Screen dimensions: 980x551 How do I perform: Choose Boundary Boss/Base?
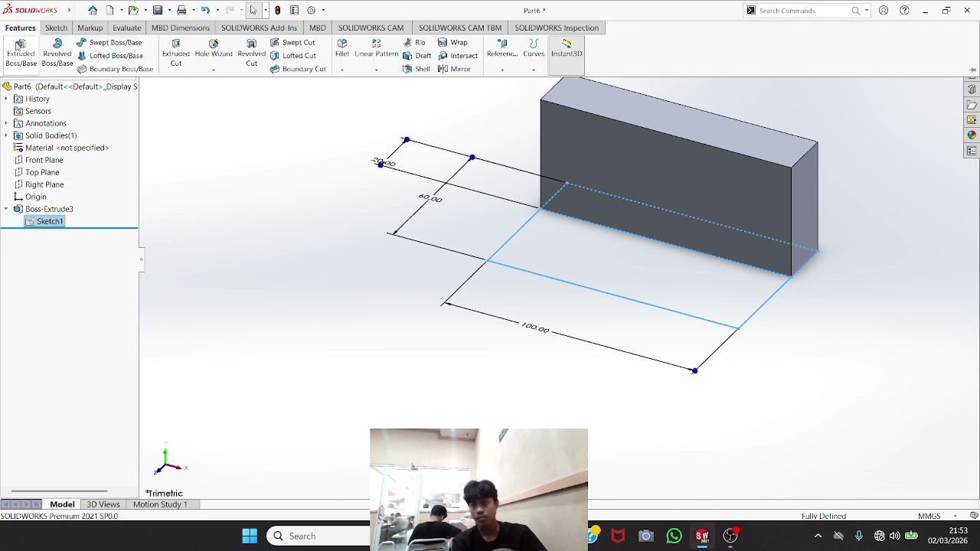pyautogui.click(x=116, y=69)
